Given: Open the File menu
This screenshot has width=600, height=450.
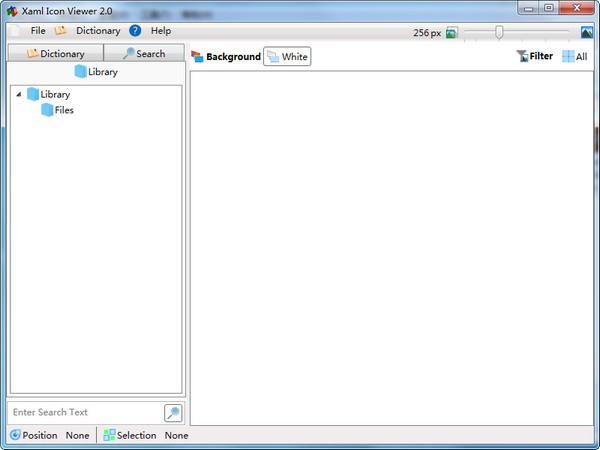Looking at the screenshot, I should 38,31.
